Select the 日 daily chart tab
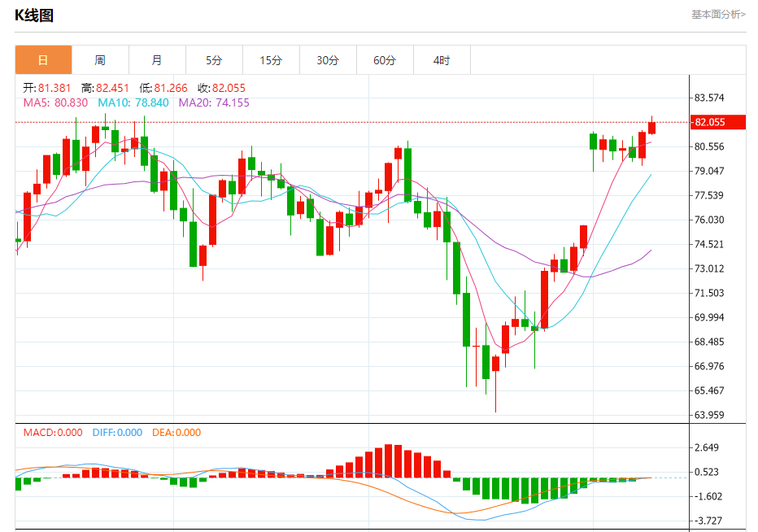Screen dimensions: 758x532 (x=43, y=60)
